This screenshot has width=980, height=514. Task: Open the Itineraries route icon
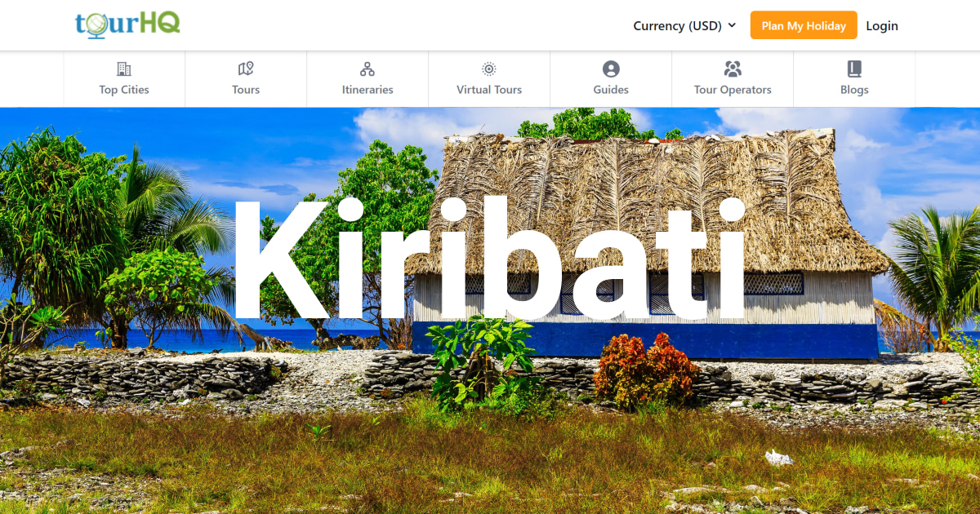367,69
